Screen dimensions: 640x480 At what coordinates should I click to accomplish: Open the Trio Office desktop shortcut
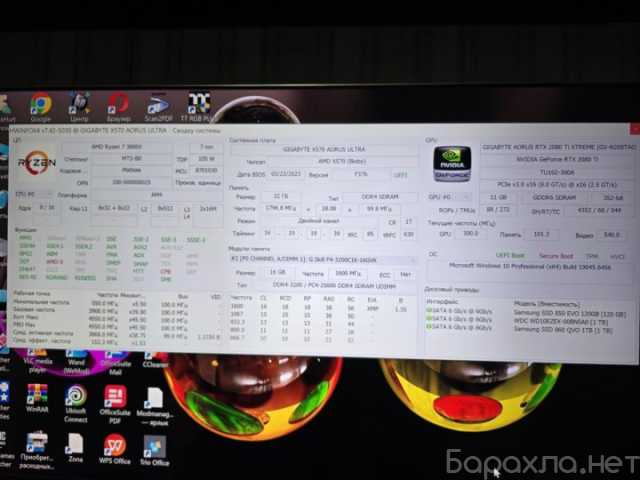coord(154,449)
